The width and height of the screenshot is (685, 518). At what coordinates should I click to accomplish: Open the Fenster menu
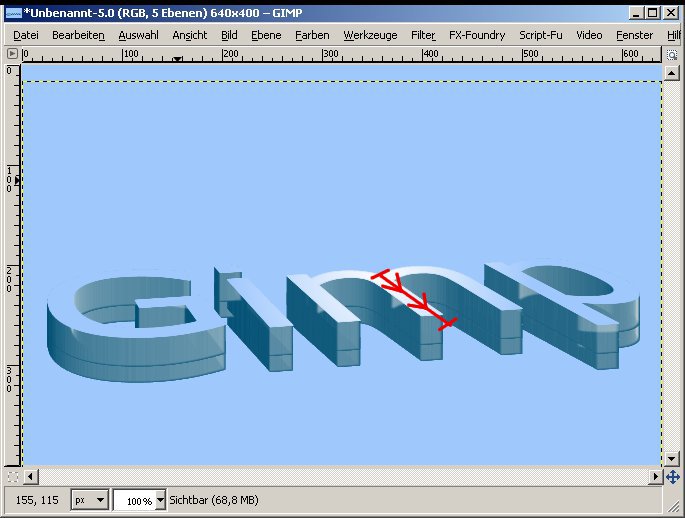click(x=634, y=35)
